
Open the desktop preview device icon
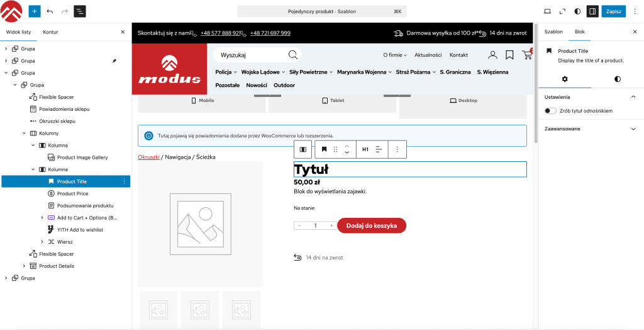click(547, 11)
